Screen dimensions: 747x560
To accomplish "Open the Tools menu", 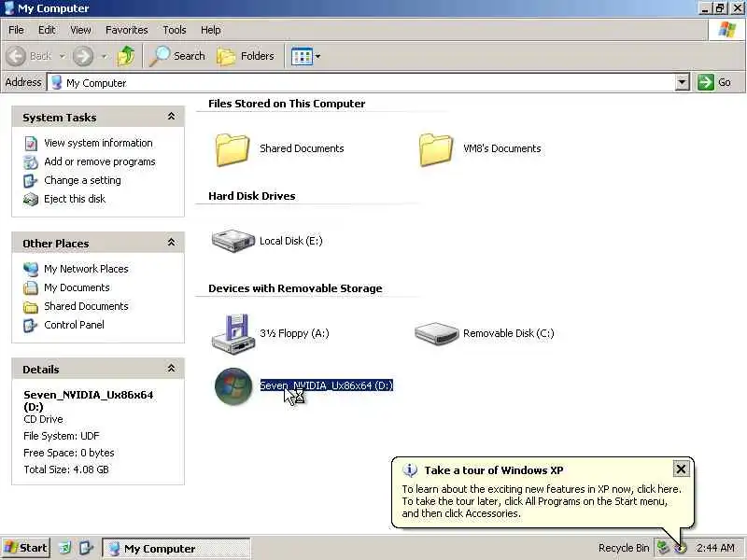I will tap(175, 30).
